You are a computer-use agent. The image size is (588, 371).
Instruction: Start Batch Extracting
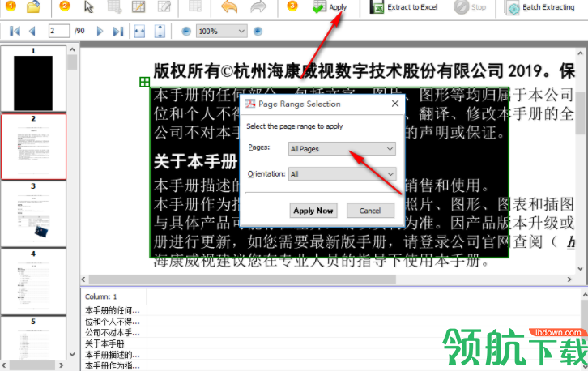pos(539,7)
